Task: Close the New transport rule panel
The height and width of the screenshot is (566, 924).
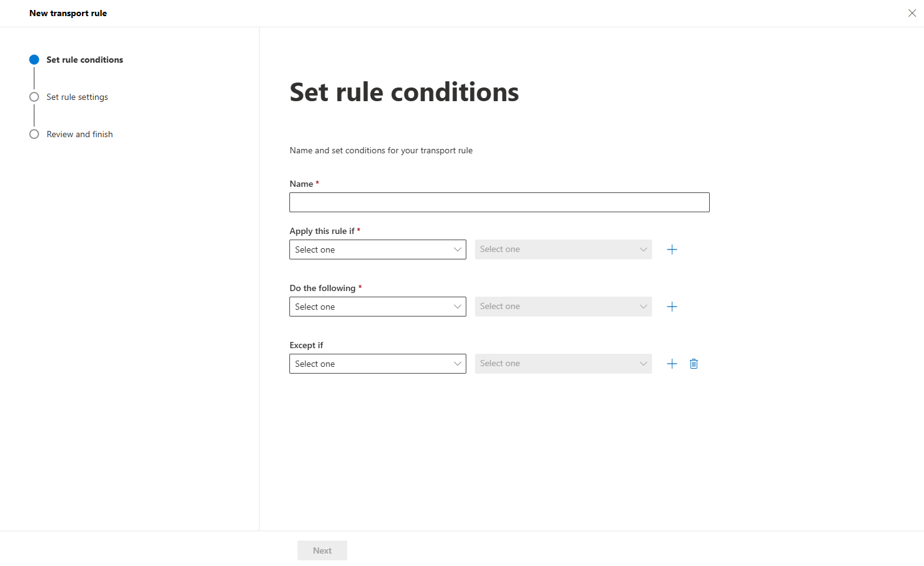Action: 912,12
